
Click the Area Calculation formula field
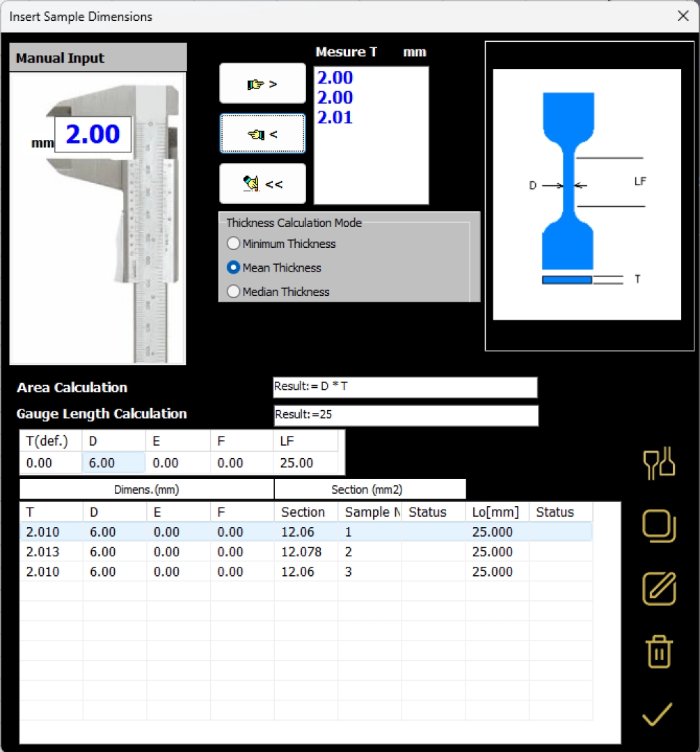[405, 387]
